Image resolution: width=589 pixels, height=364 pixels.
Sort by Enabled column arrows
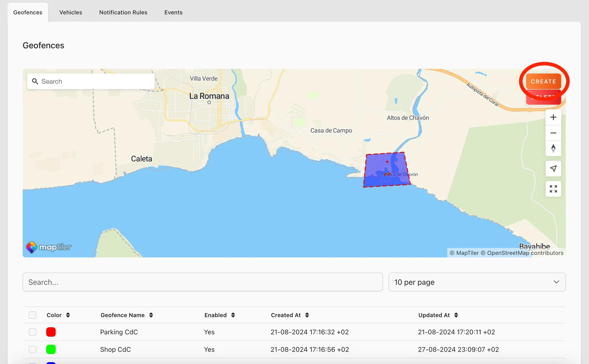233,315
